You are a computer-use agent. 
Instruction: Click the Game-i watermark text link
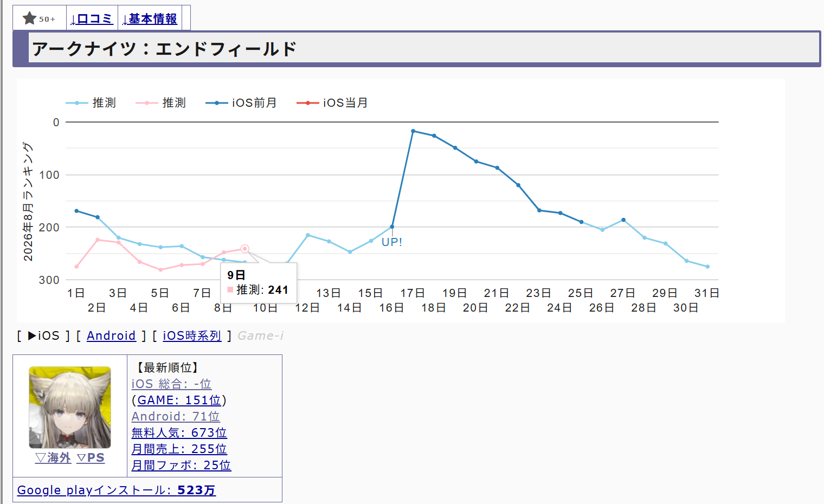tap(261, 336)
